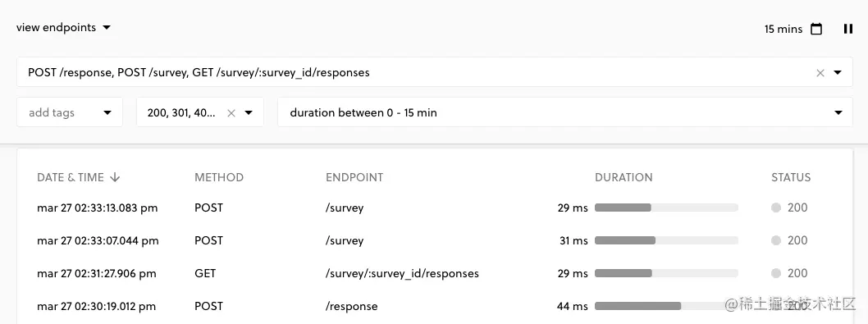
Task: Click the 44 ms duration value
Action: [573, 306]
